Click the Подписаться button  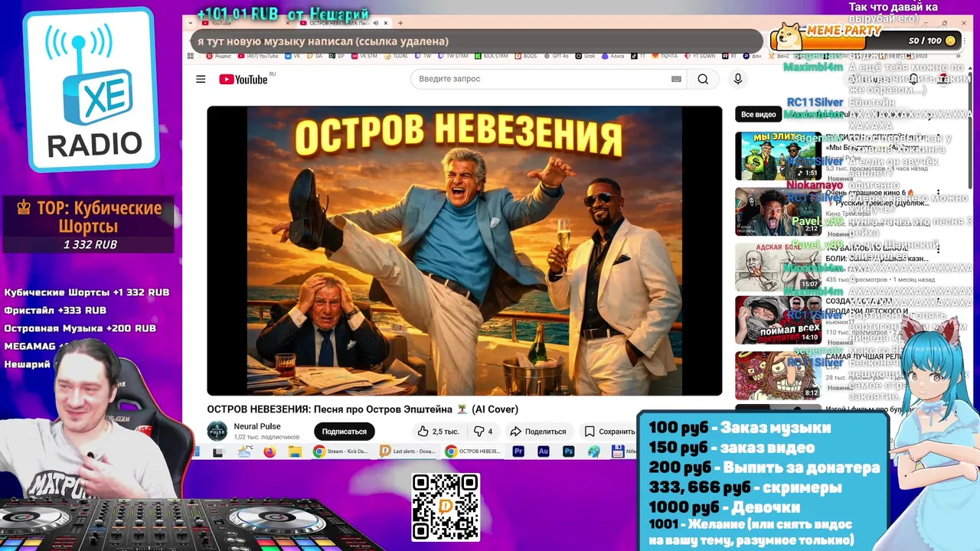(x=344, y=432)
